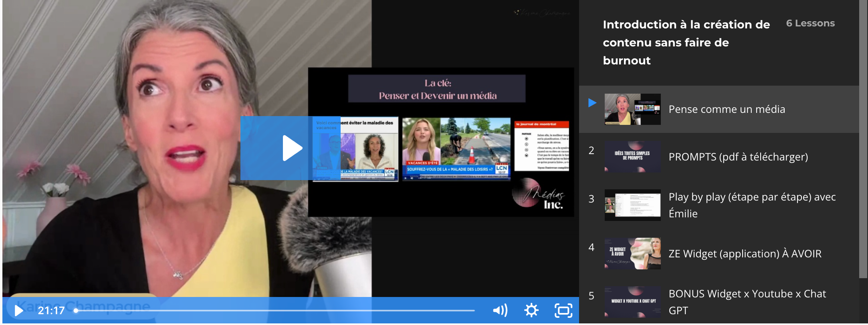Click the 'ZE Widget à avoir' thumbnail
Viewport: 868px width, 325px height.
[x=632, y=253]
